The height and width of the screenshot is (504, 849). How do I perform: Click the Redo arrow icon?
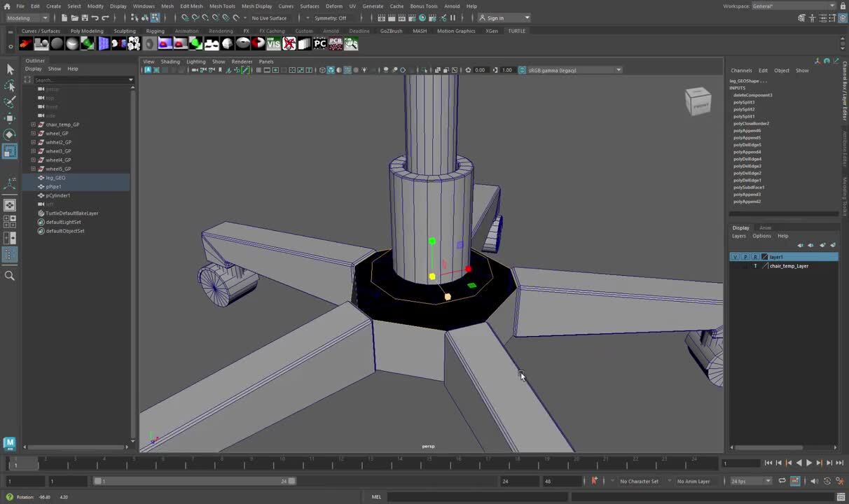(105, 17)
